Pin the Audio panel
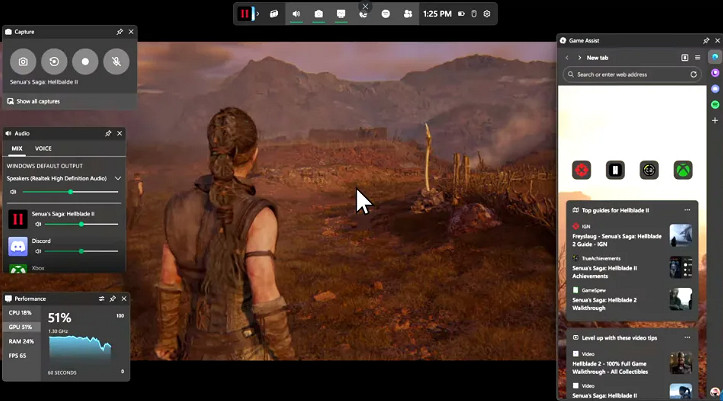This screenshot has width=723, height=401. tap(108, 133)
